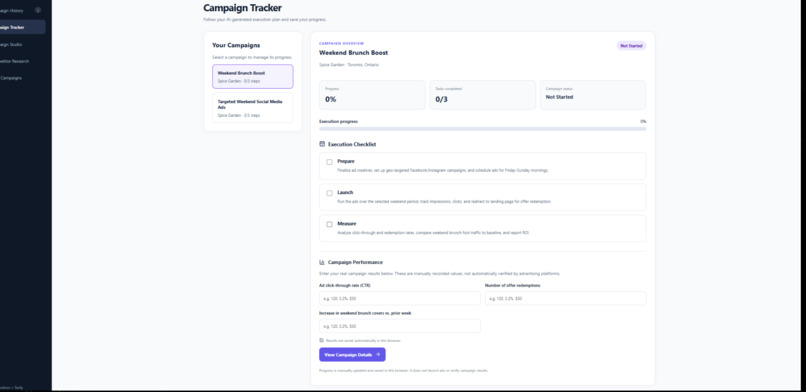Tick the Launch step checkbox

point(329,193)
